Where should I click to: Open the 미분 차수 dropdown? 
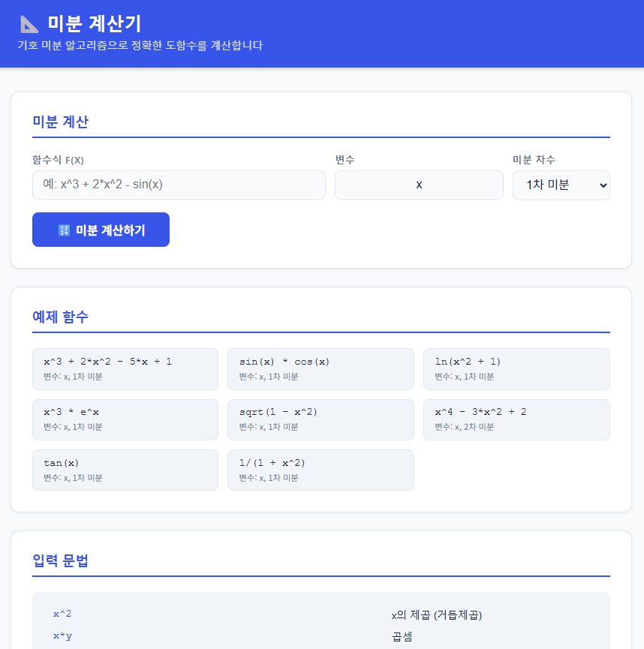561,185
